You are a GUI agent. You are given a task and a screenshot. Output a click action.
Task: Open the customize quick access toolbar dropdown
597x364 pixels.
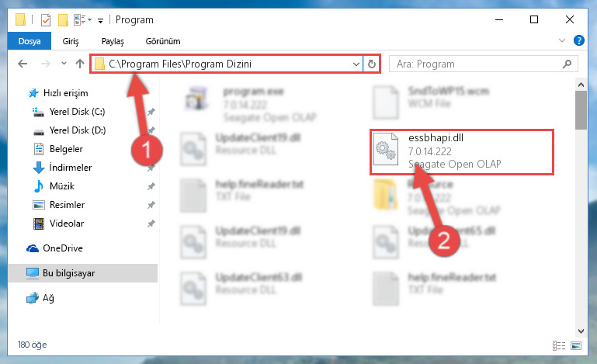tap(100, 20)
